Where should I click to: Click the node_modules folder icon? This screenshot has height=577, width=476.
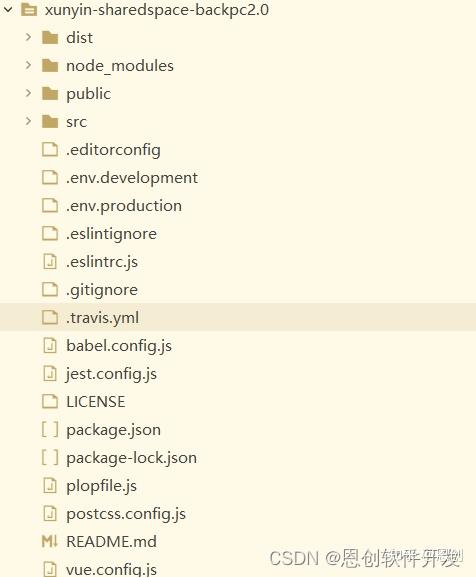pos(50,66)
